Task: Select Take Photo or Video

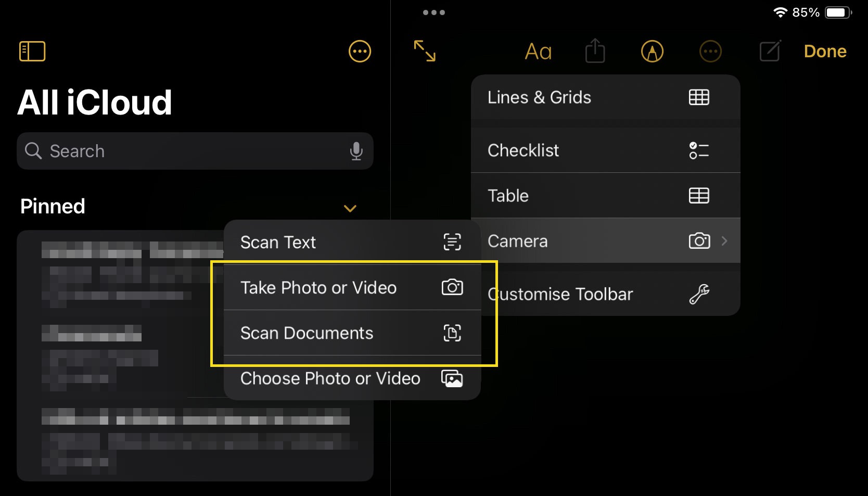Action: point(352,287)
